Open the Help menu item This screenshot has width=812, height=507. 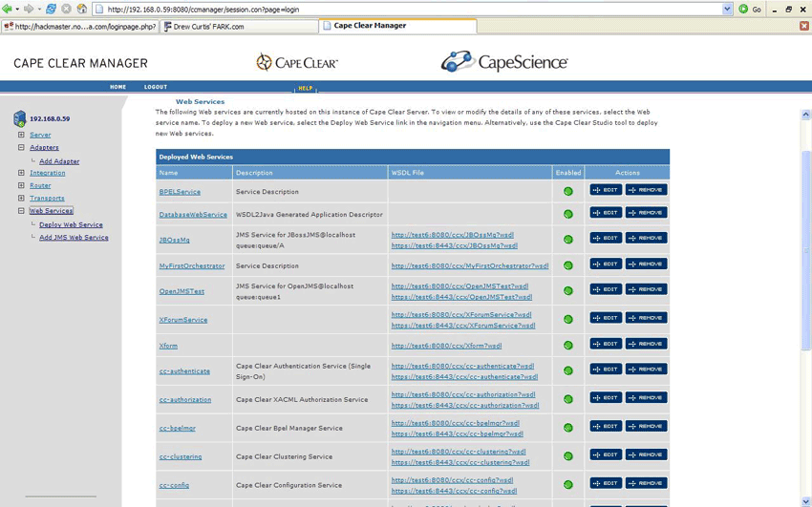point(305,88)
